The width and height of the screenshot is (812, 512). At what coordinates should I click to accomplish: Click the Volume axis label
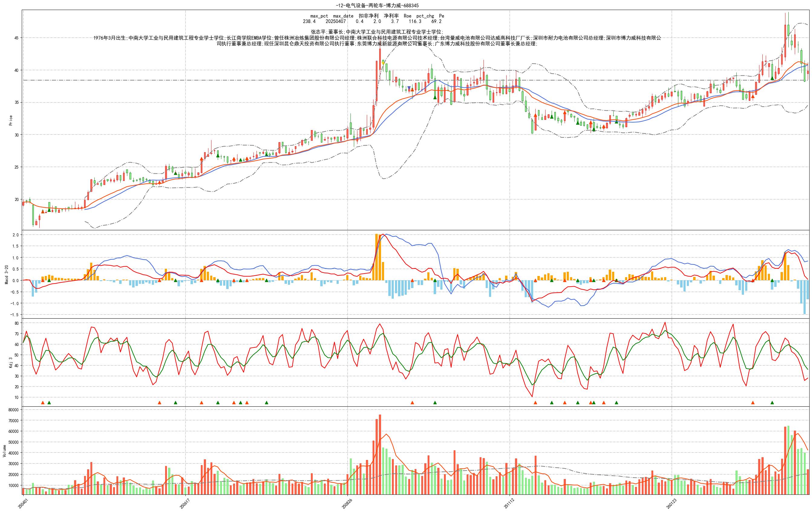[4, 451]
